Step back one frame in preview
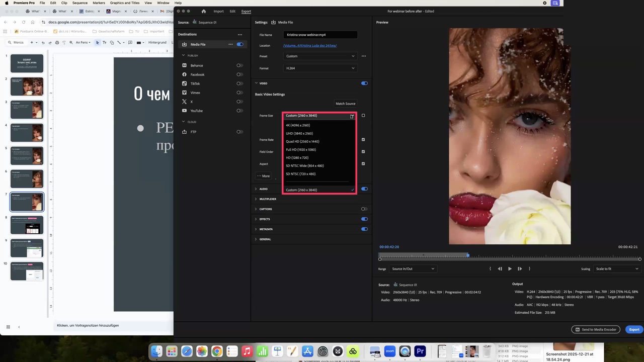This screenshot has width=644, height=362. click(500, 269)
